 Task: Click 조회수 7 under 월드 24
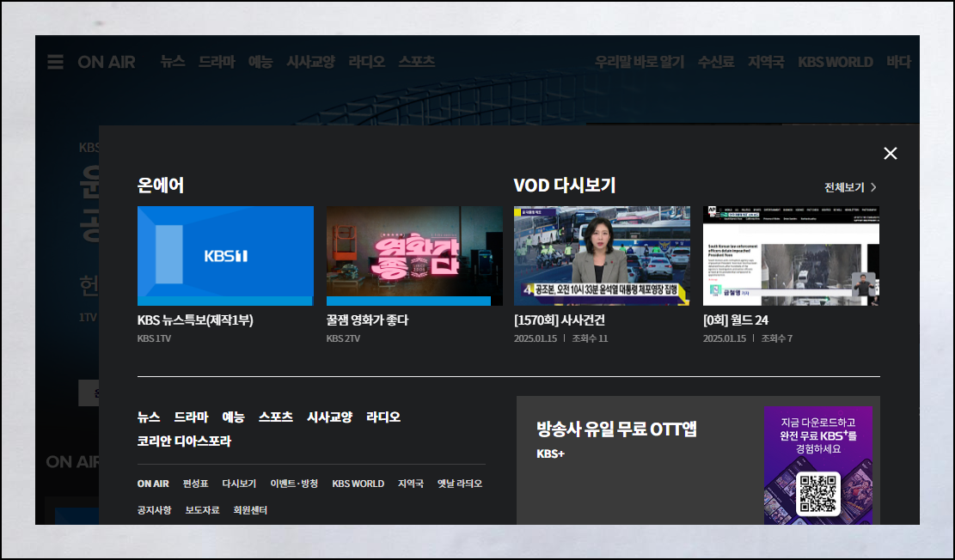[x=776, y=338]
